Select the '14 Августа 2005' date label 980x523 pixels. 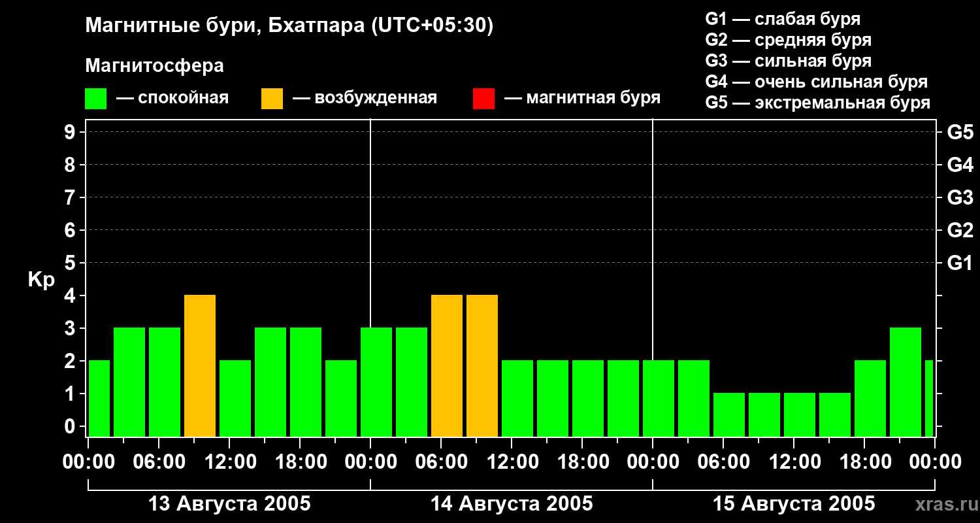512,504
